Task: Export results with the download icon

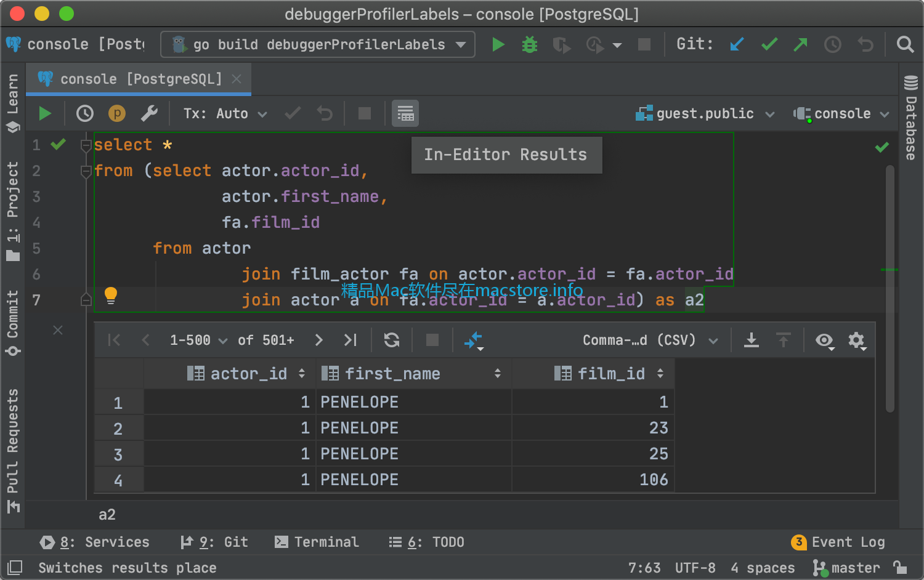Action: click(x=752, y=340)
